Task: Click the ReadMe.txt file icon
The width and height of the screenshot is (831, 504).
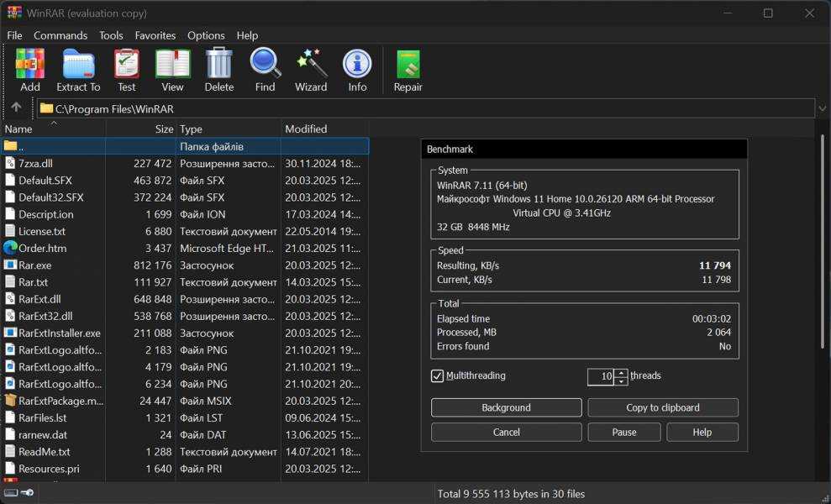Action: [x=10, y=452]
